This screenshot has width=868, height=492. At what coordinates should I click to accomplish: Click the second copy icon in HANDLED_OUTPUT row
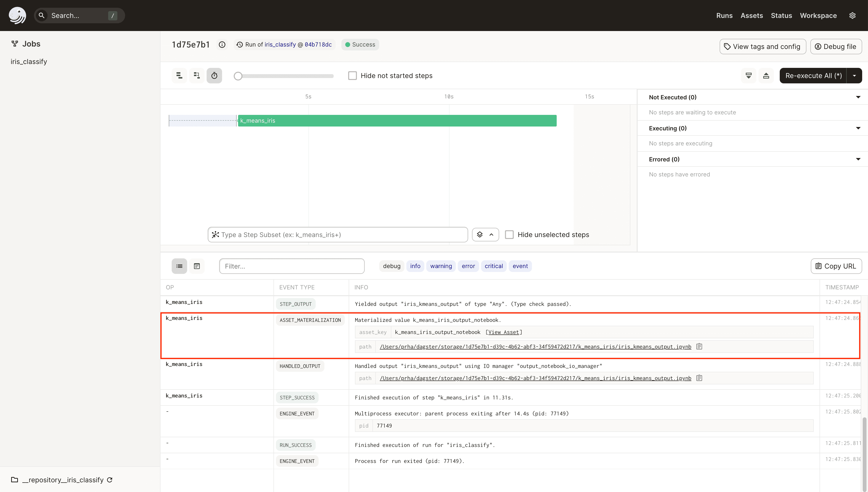(699, 378)
